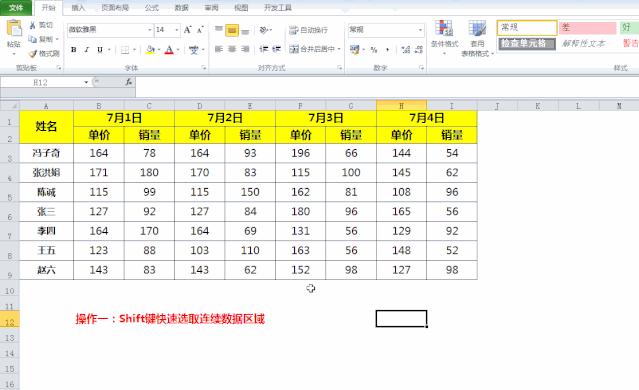The image size is (639, 390).
Task: Click the Name Box showing H12
Action: 41,82
